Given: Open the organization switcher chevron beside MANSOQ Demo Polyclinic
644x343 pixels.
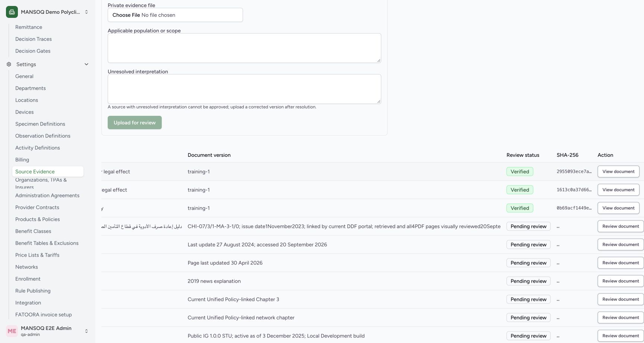Looking at the screenshot, I should (86, 12).
